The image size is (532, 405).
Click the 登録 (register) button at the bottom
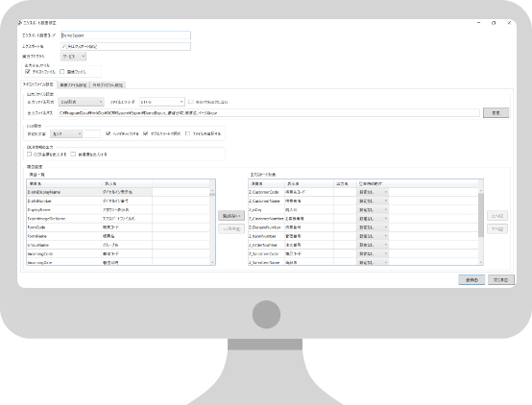tap(472, 280)
